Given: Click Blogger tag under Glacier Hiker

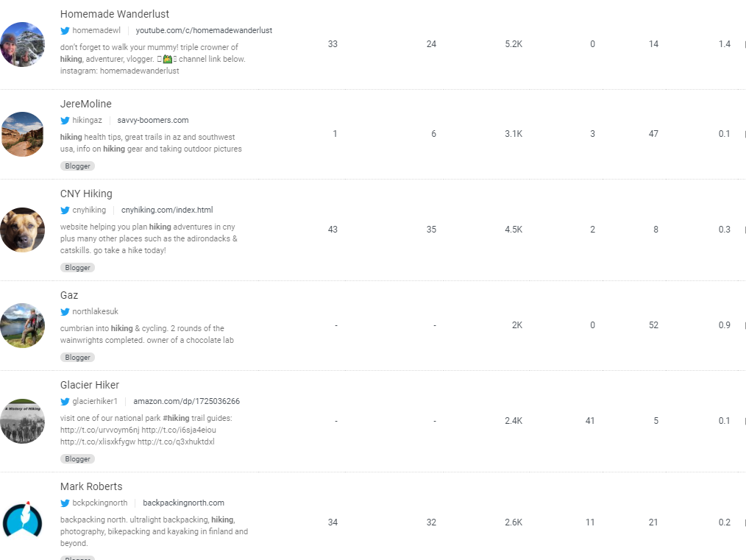Looking at the screenshot, I should (x=77, y=459).
